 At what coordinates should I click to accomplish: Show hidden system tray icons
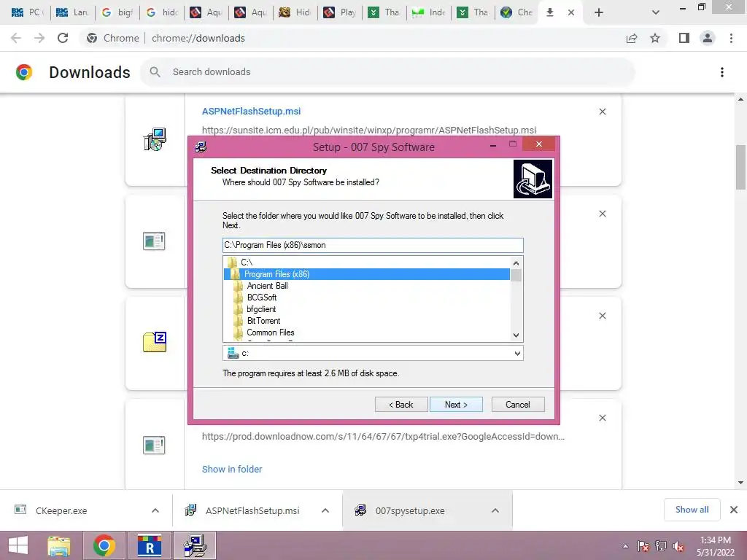tap(625, 546)
